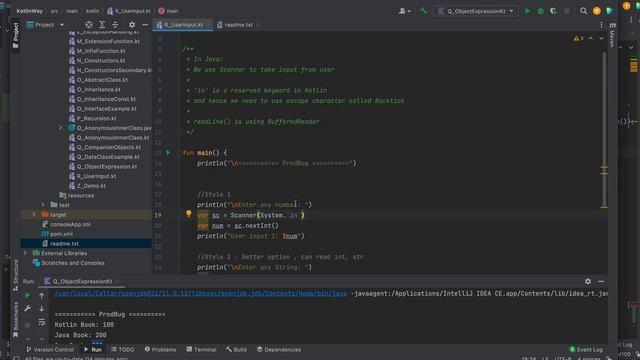
Task: Open the java executable path link
Action: pyautogui.click(x=201, y=293)
